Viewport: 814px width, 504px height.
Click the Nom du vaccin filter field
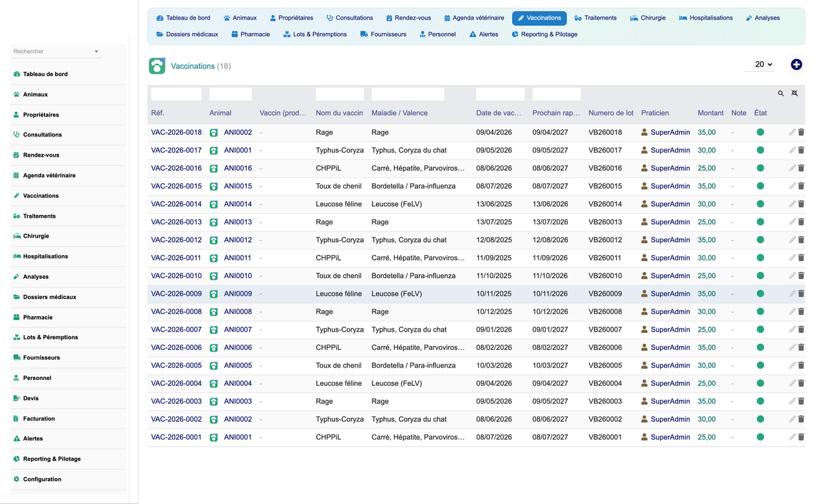click(340, 94)
